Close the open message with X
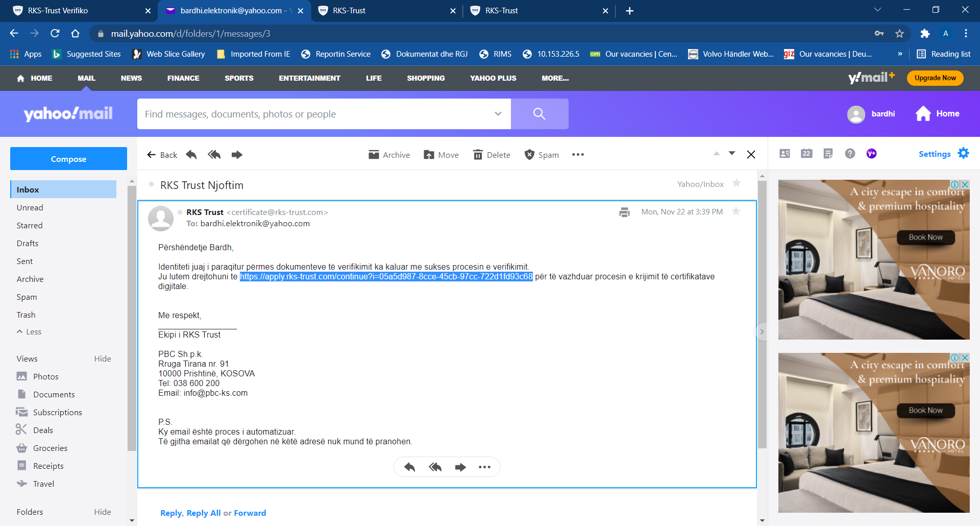Image resolution: width=980 pixels, height=526 pixels. [751, 154]
